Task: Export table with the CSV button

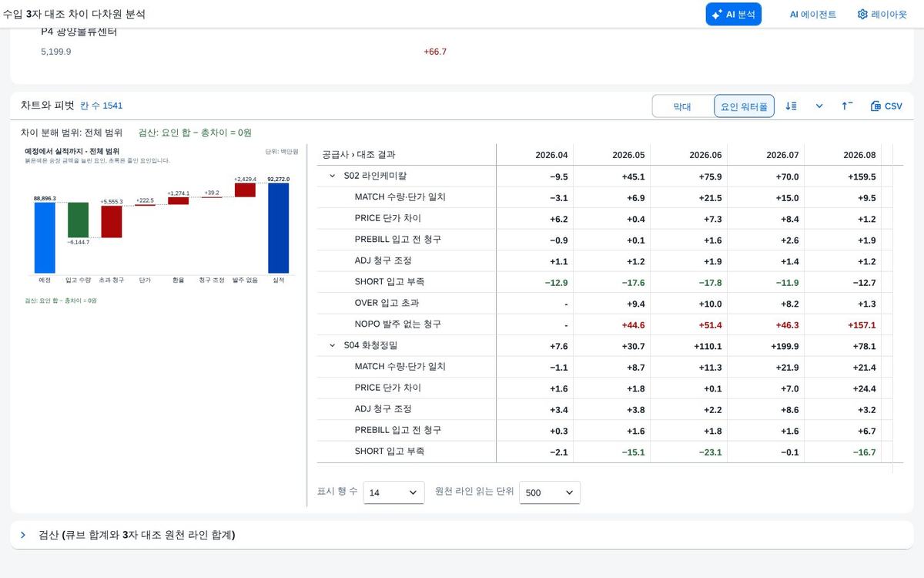Action: [886, 106]
